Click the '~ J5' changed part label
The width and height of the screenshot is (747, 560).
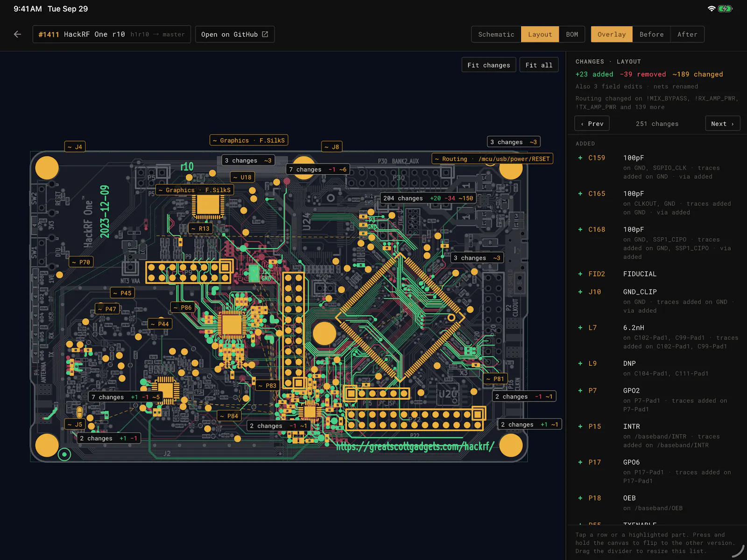[75, 424]
